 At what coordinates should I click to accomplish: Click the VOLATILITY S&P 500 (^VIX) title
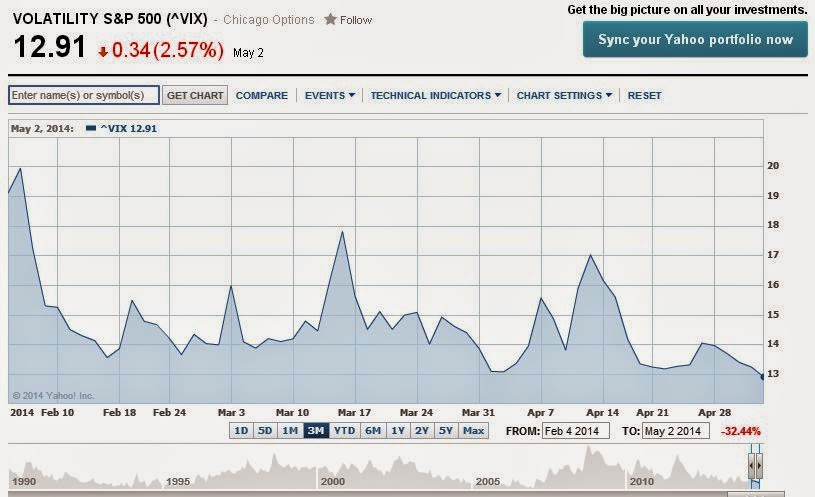point(110,19)
